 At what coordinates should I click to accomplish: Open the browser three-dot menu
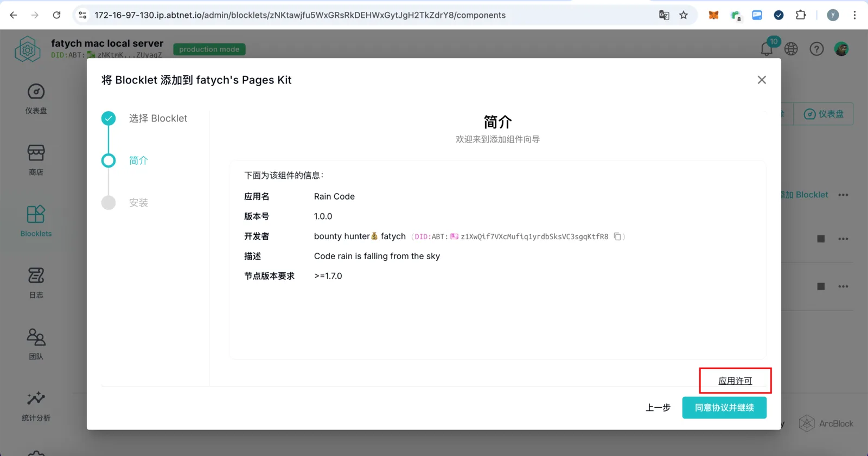click(854, 15)
